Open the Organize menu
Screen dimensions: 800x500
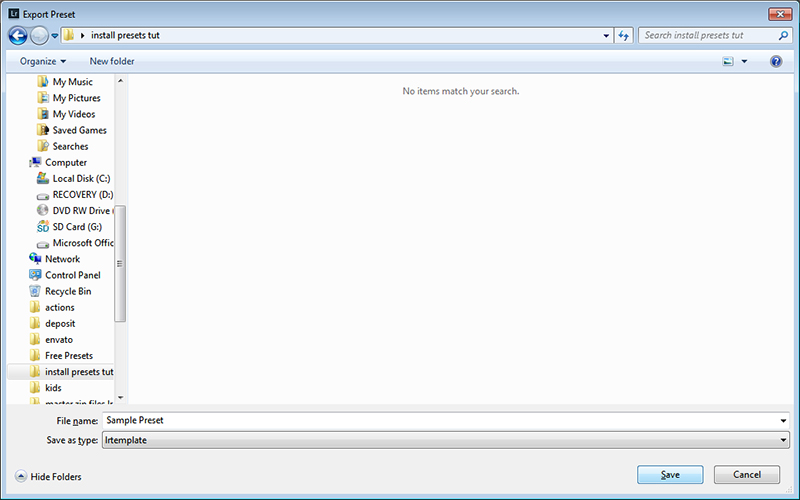pos(43,61)
